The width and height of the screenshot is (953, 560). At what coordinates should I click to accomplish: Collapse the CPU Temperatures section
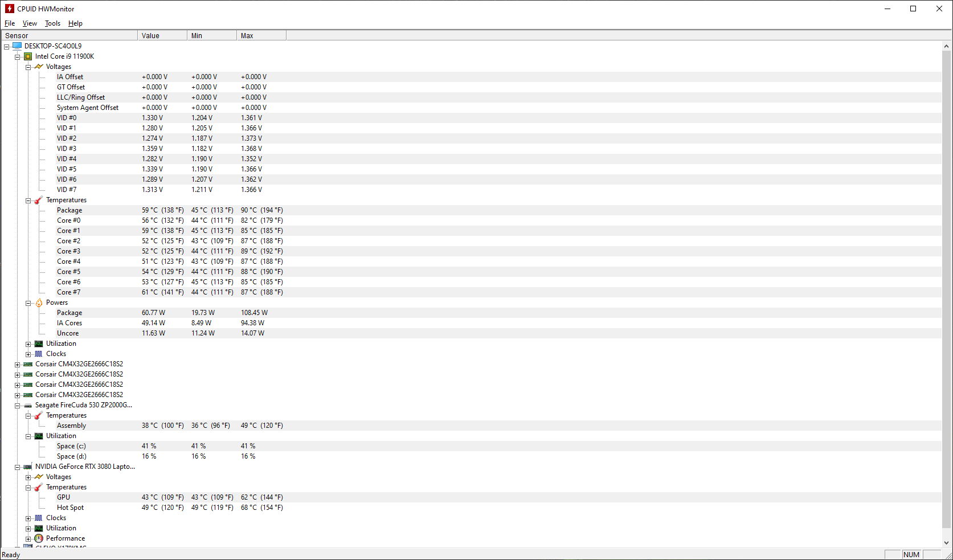point(28,201)
